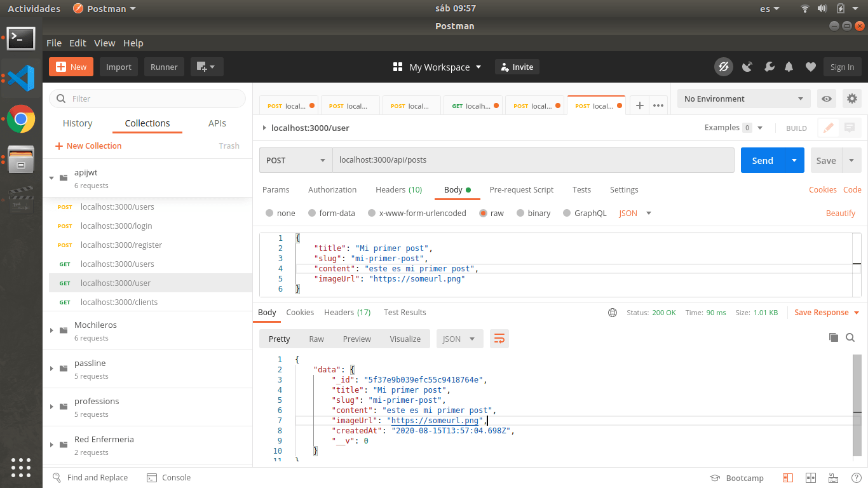Image resolution: width=868 pixels, height=488 pixels.
Task: Open the No Environment dropdown
Action: click(743, 98)
